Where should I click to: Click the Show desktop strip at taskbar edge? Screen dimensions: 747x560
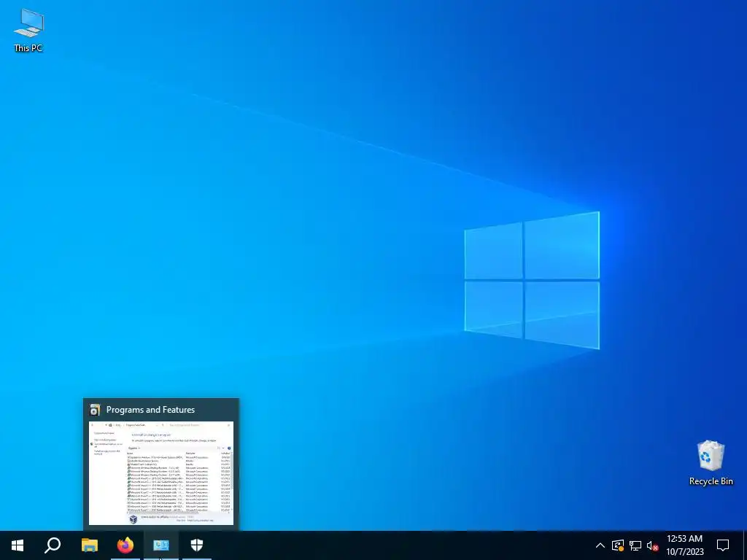745,545
